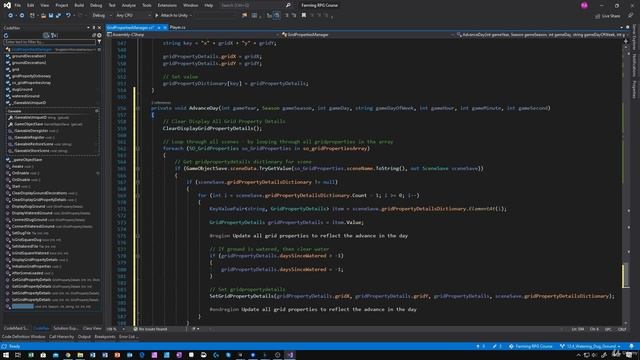Collapse the foreach loop outlining toggle
This screenshot has height=360, width=640.
[x=138, y=149]
